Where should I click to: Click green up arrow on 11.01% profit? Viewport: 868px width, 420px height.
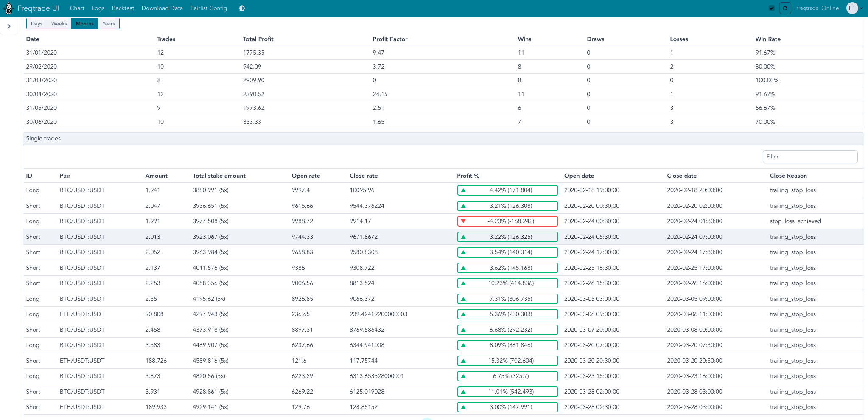tap(463, 392)
